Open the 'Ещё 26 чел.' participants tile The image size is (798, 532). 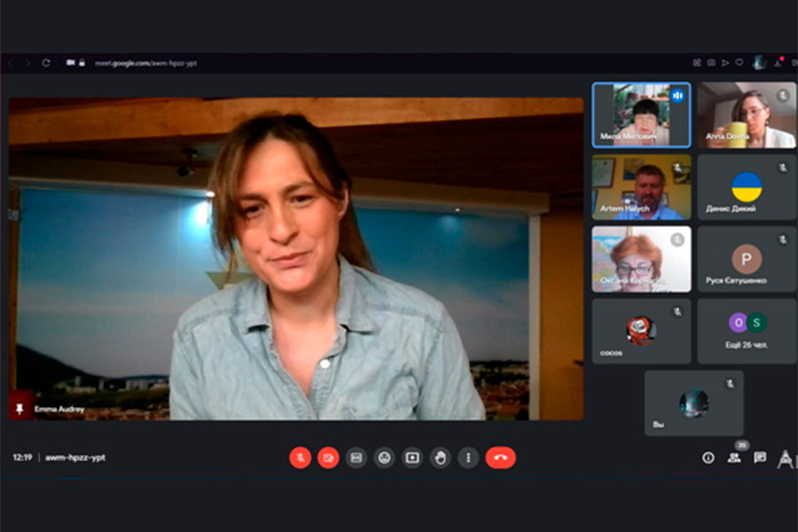pos(747,331)
